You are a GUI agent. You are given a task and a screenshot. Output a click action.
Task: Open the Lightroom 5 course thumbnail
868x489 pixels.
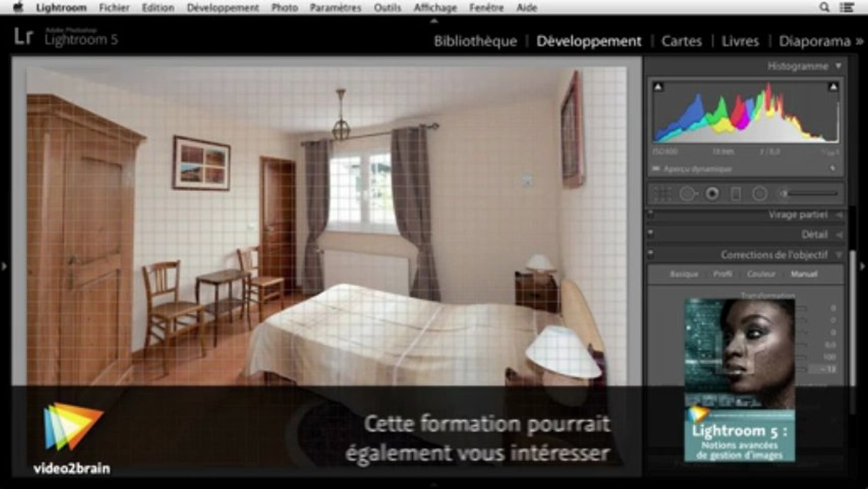[x=739, y=380]
